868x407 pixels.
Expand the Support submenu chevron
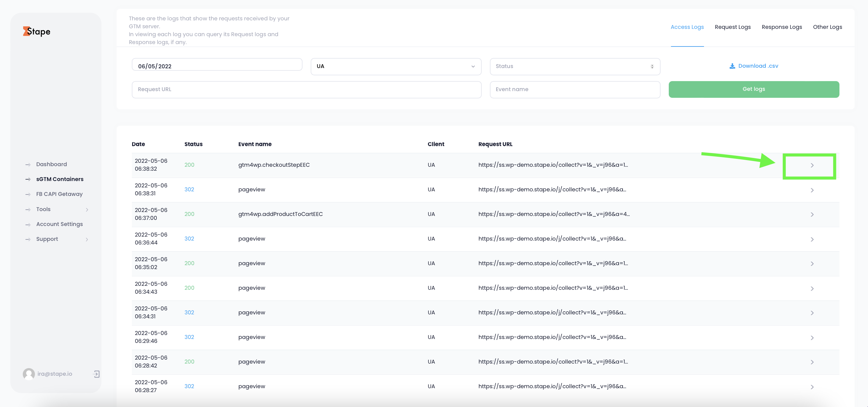point(87,240)
